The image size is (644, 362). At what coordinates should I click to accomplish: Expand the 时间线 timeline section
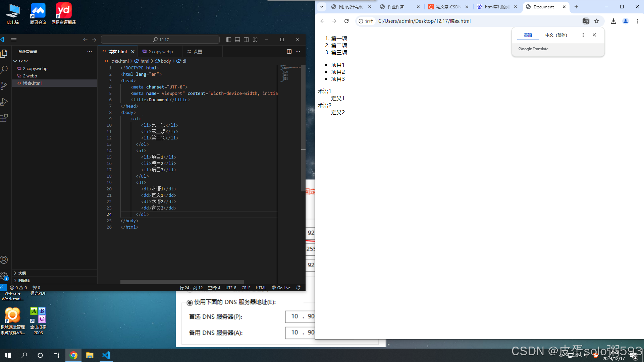23,281
